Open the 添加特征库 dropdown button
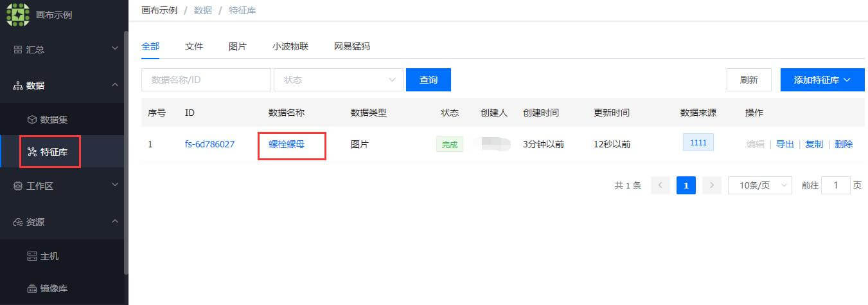This screenshot has width=868, height=305. click(x=822, y=80)
